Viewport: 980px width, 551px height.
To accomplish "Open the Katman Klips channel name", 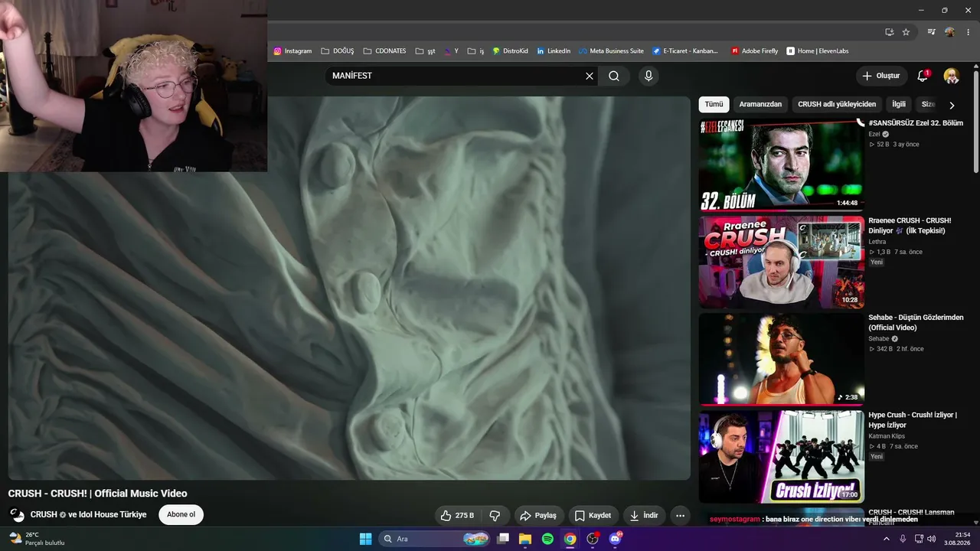I will coord(887,436).
